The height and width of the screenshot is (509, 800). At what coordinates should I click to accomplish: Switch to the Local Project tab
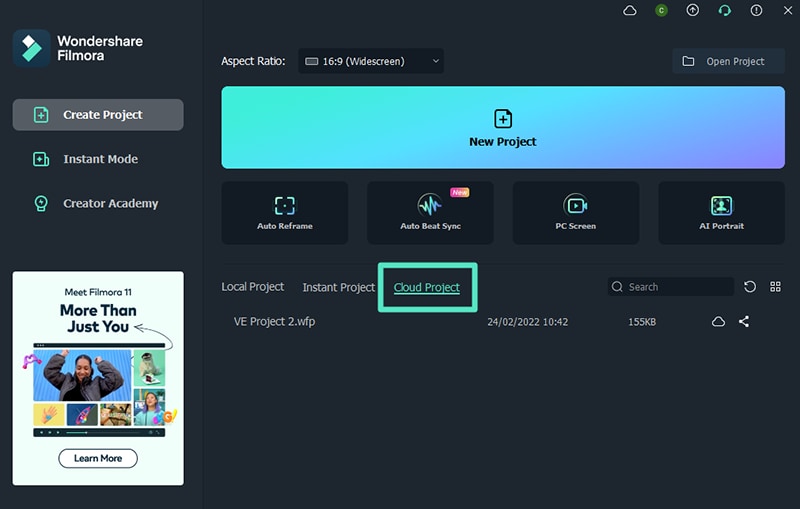click(253, 287)
